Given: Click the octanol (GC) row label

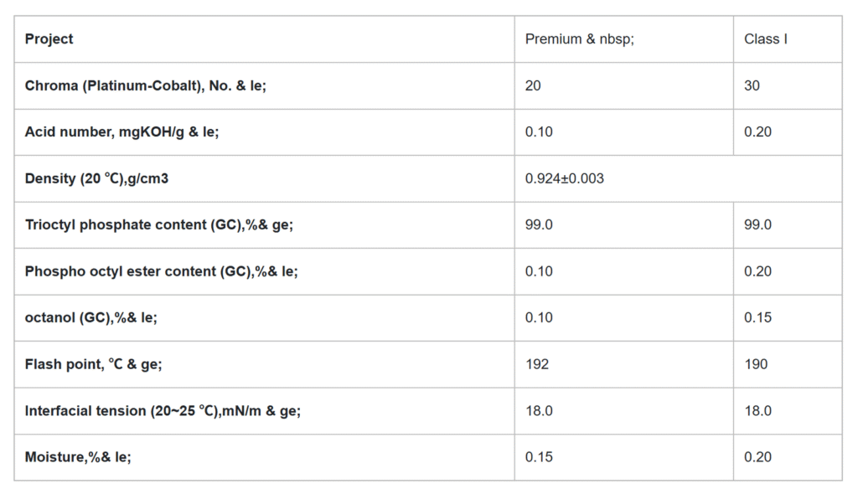Looking at the screenshot, I should pyautogui.click(x=91, y=318).
